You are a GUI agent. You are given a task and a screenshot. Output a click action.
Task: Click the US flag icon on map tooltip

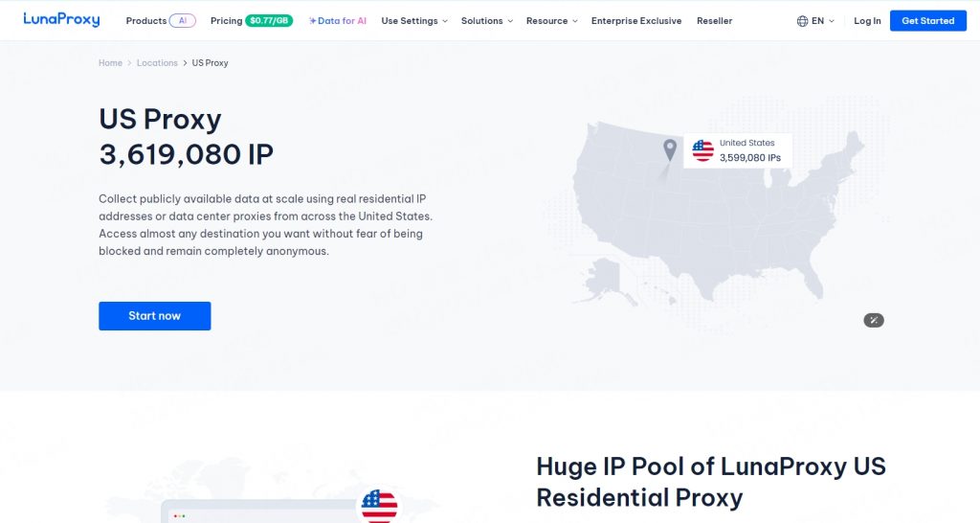pyautogui.click(x=703, y=150)
